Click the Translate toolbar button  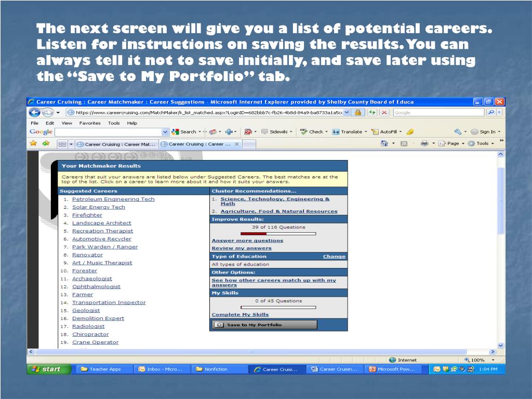347,131
